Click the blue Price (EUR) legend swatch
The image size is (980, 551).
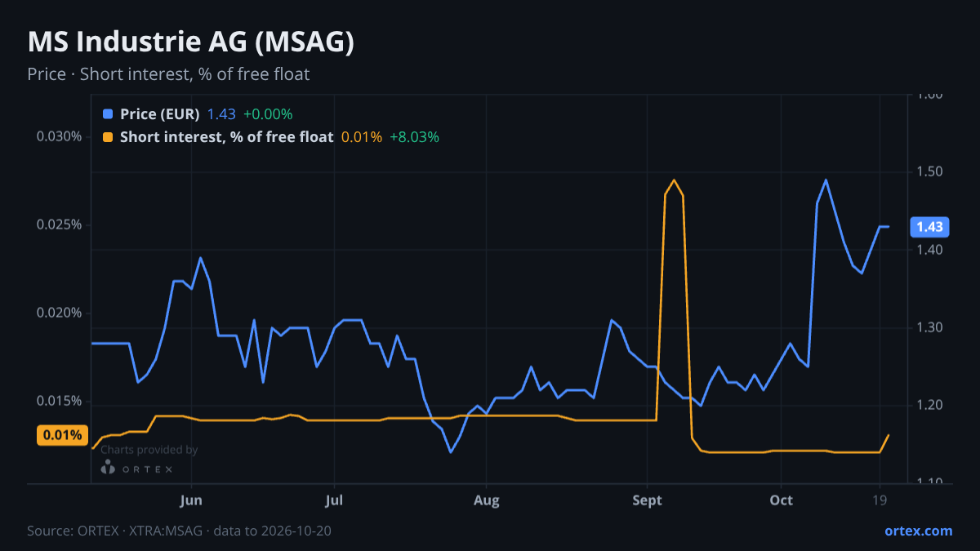109,114
